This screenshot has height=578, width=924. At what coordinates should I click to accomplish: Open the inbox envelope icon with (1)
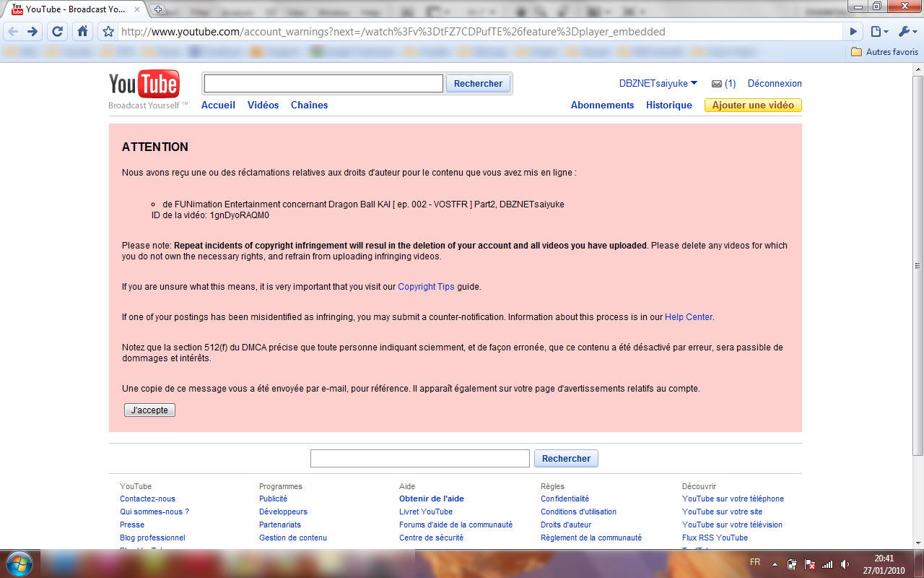(x=723, y=83)
